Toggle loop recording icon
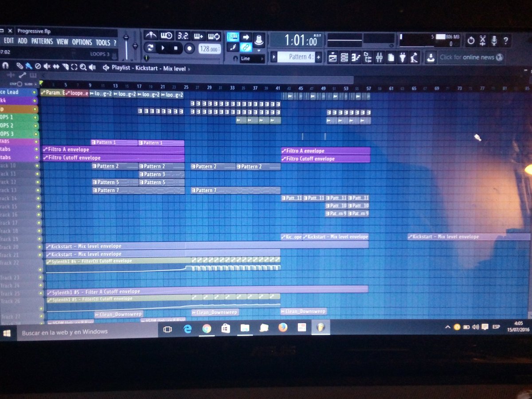This screenshot has height=399, width=532. (214, 36)
